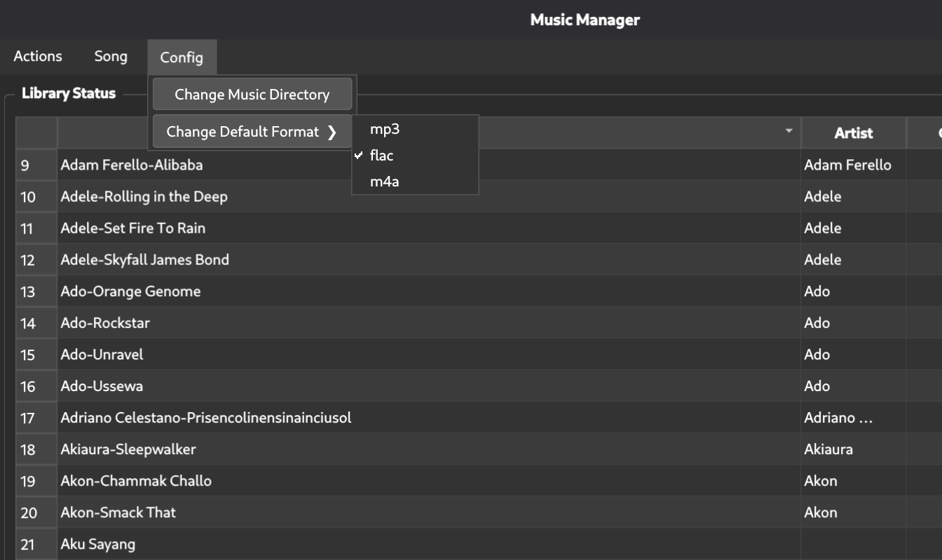Select Ado-Orange Genome track

click(131, 292)
